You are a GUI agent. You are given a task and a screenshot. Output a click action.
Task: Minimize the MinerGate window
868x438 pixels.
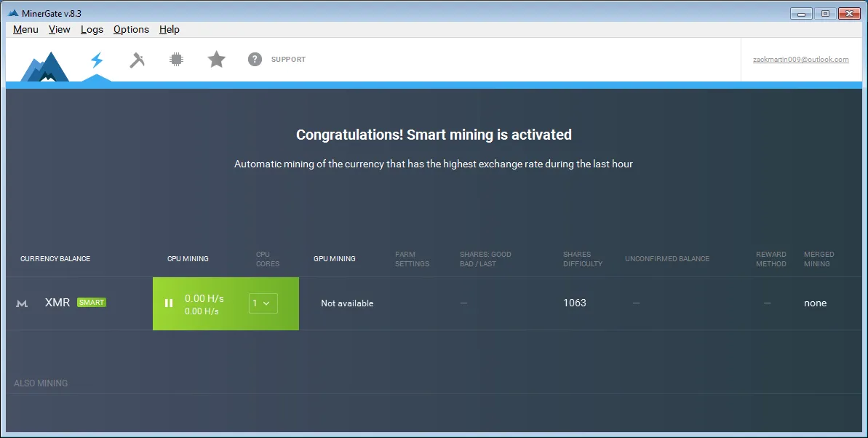pos(801,13)
